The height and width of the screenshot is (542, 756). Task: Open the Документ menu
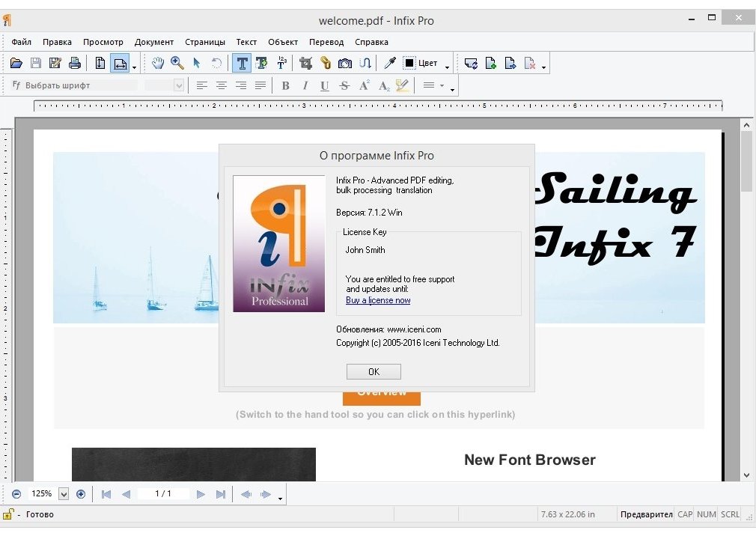153,42
